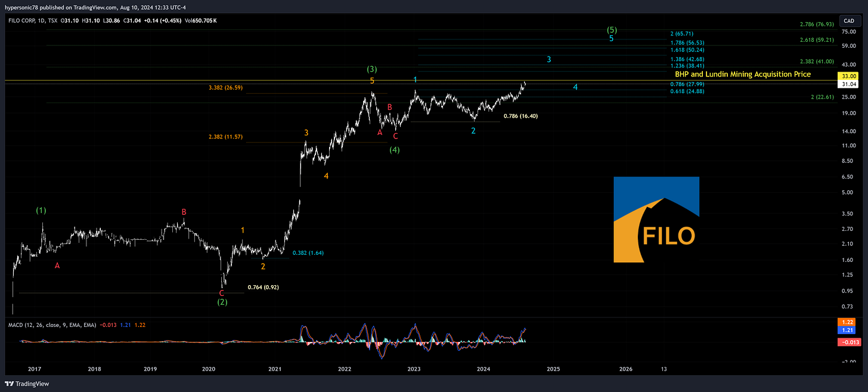868x392 pixels.
Task: Click the 43.00 price axis tick
Action: click(850, 64)
